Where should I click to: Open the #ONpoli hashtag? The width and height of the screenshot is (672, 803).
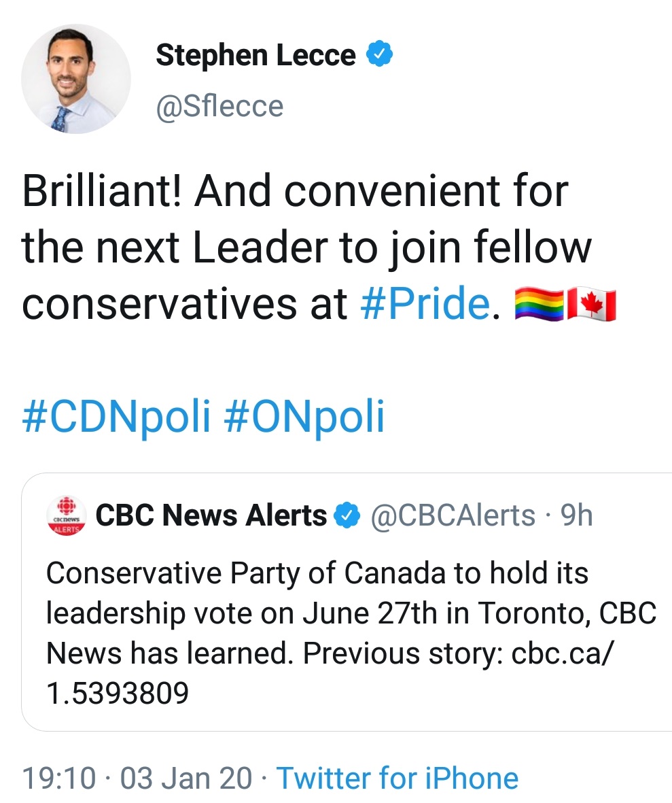click(304, 417)
